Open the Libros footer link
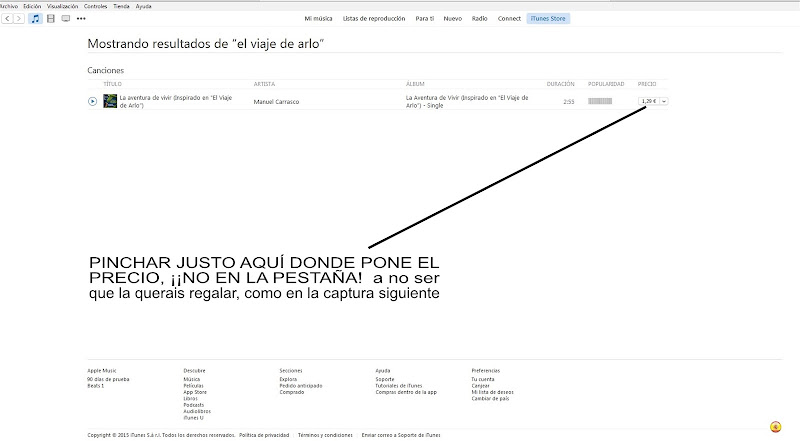Viewport: 800px width, 441px height. click(190, 399)
